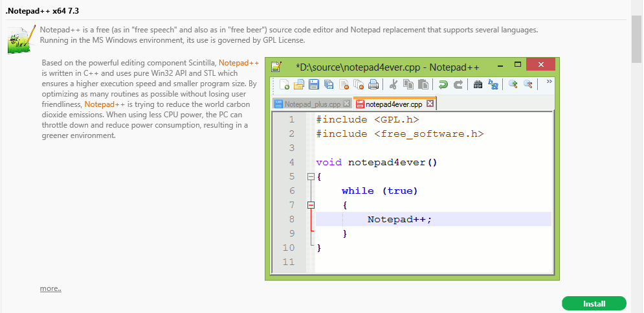Click the Save floppy disk icon

point(313,84)
